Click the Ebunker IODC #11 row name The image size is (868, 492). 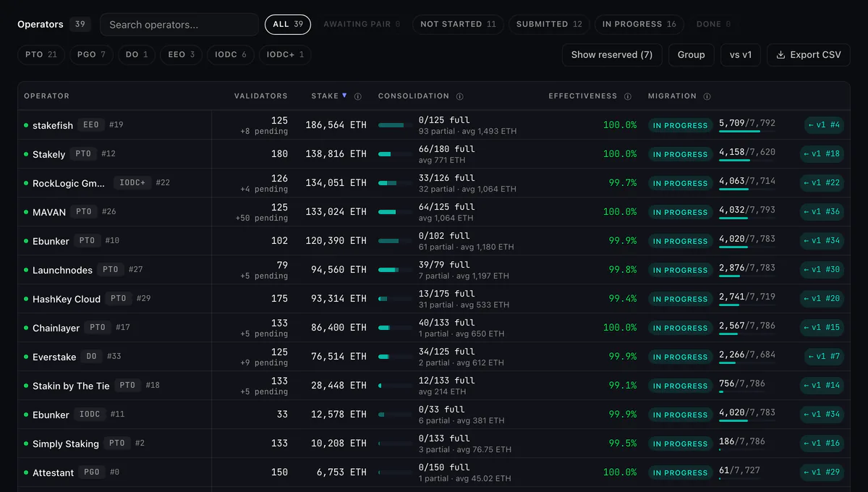coord(51,415)
